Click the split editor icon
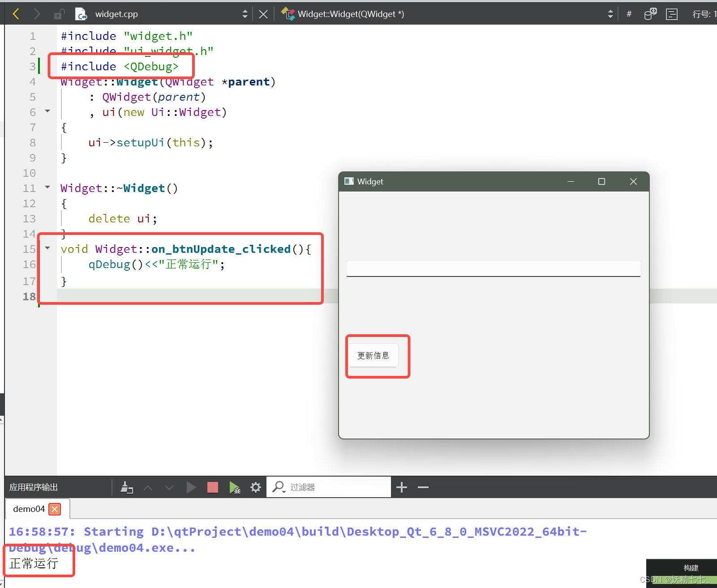Image resolution: width=717 pixels, height=588 pixels. click(x=650, y=14)
